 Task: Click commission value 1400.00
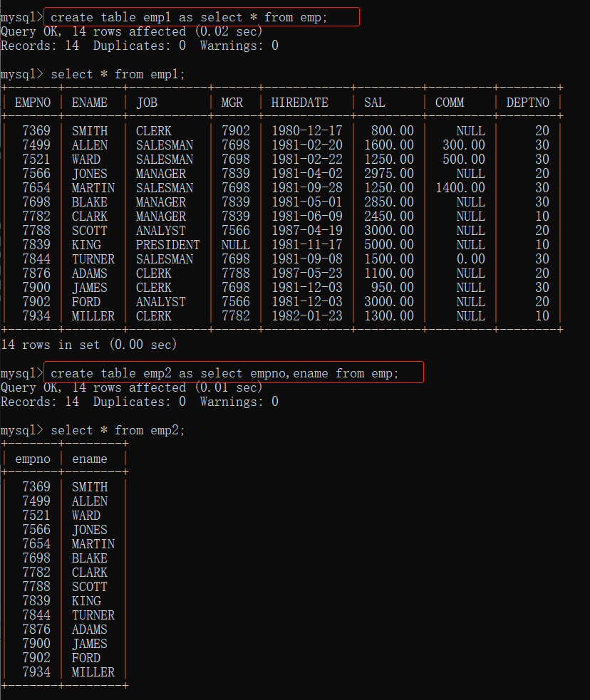pyautogui.click(x=460, y=188)
